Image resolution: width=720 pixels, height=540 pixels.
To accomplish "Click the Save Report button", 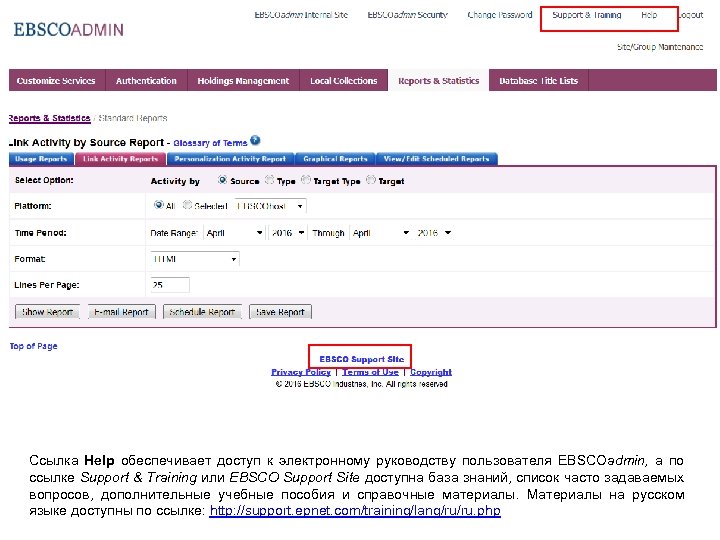I will 280,312.
